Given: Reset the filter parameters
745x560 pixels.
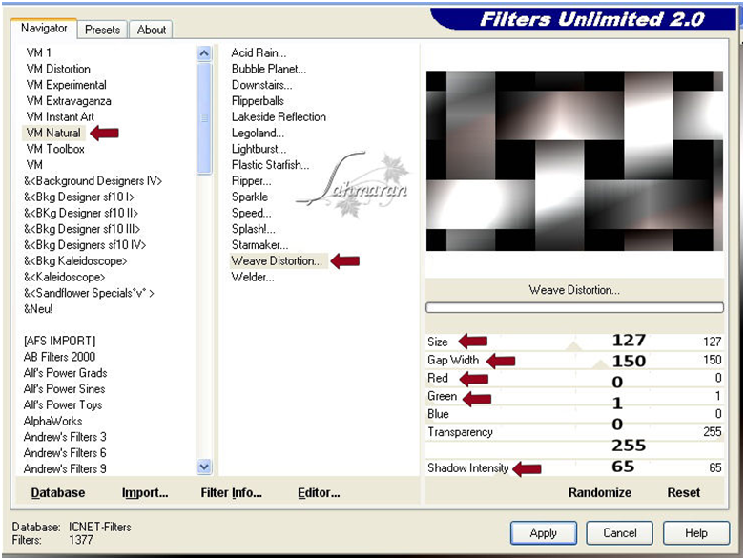Looking at the screenshot, I should tap(683, 492).
